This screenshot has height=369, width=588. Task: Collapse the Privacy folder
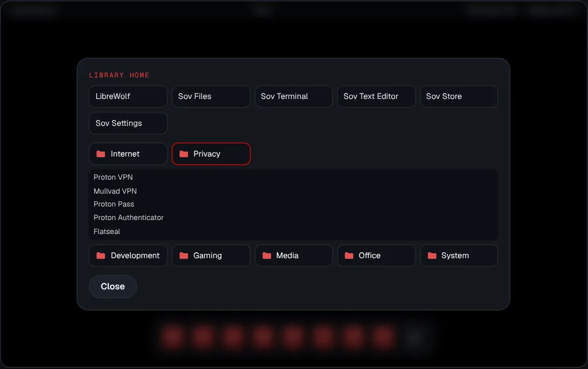pos(211,154)
